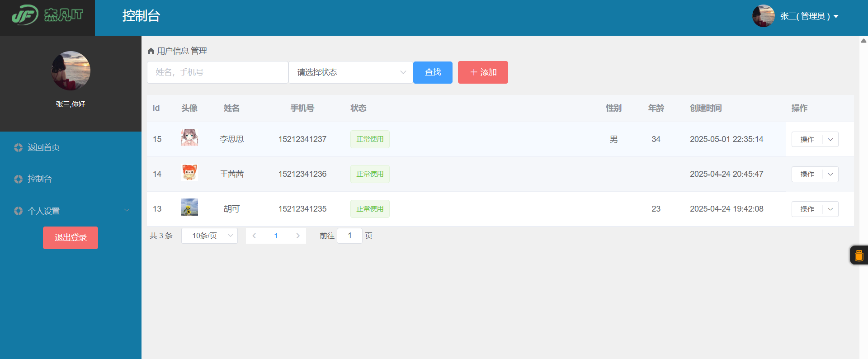The height and width of the screenshot is (359, 868).
Task: Click 年龄 column header
Action: click(656, 108)
